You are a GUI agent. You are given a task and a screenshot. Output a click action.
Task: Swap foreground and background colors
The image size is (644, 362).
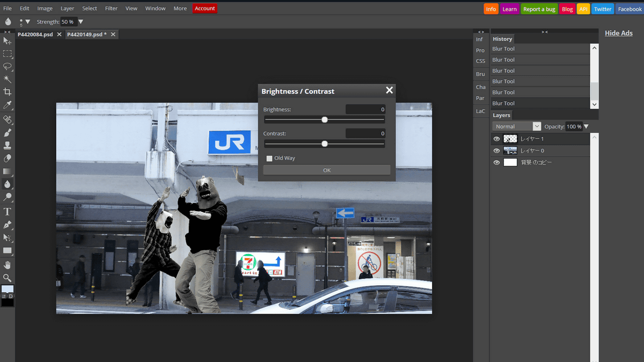tap(4, 296)
